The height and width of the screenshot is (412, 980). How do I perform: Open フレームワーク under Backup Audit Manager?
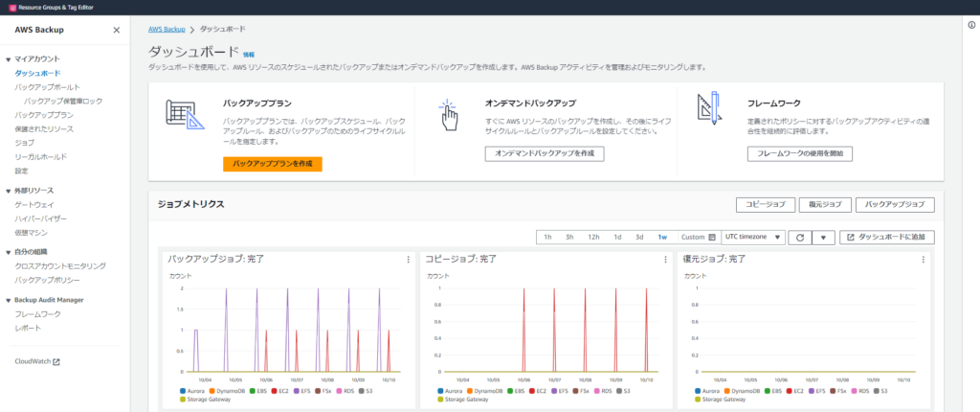[37, 313]
